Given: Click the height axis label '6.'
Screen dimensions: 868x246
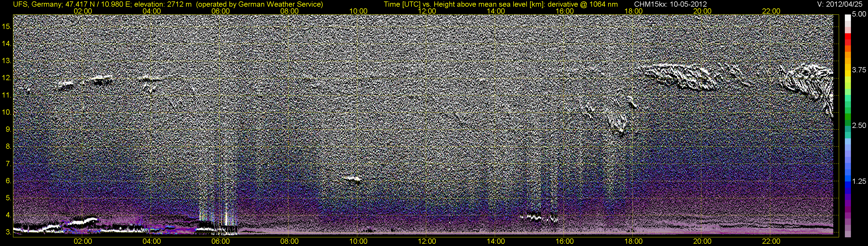Looking at the screenshot, I should point(8,181).
